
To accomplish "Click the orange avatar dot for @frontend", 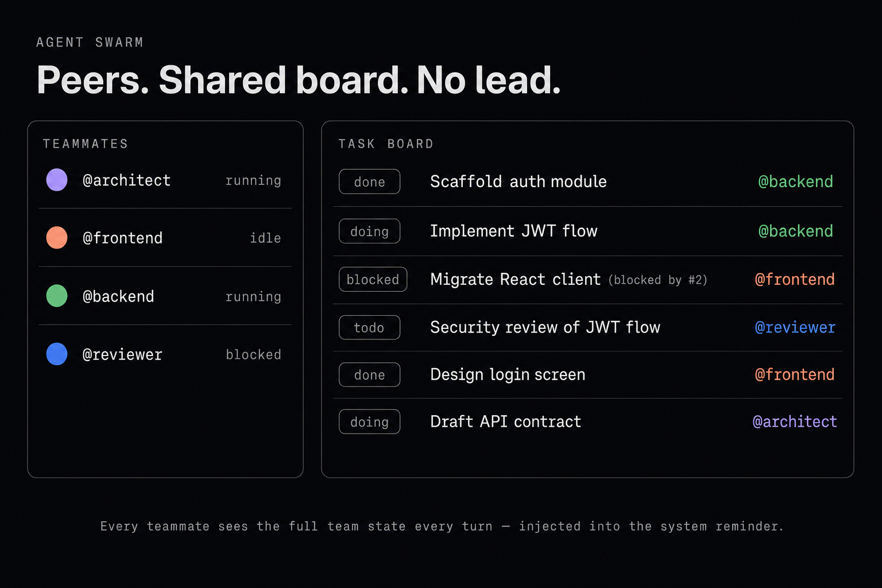I will [57, 238].
